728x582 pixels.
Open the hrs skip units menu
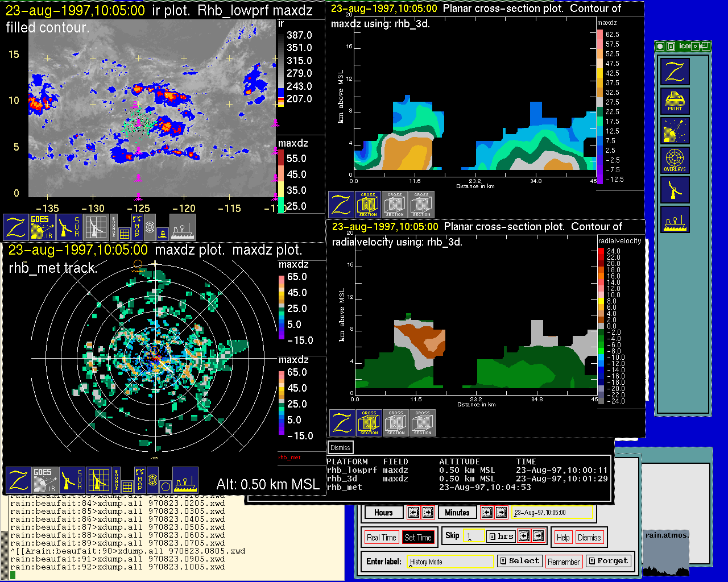tap(501, 536)
